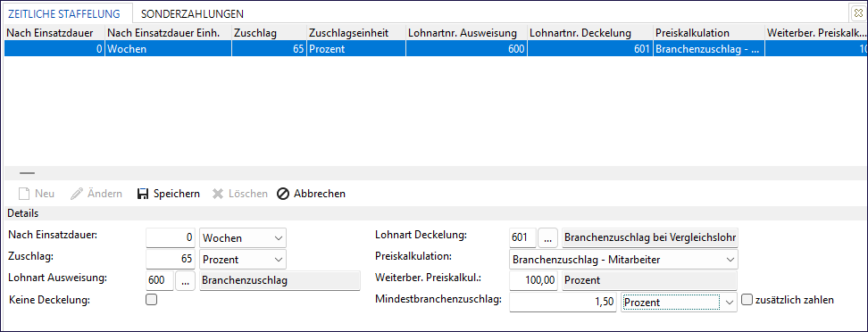
Task: Click the Branchenzuschlag bei Vergleichslohn description
Action: point(650,238)
